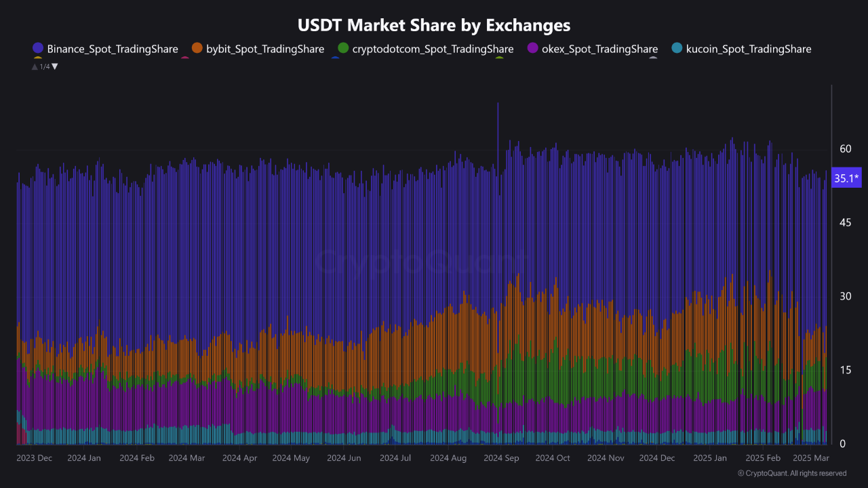Click the 2024 Sep axis label

(x=501, y=458)
